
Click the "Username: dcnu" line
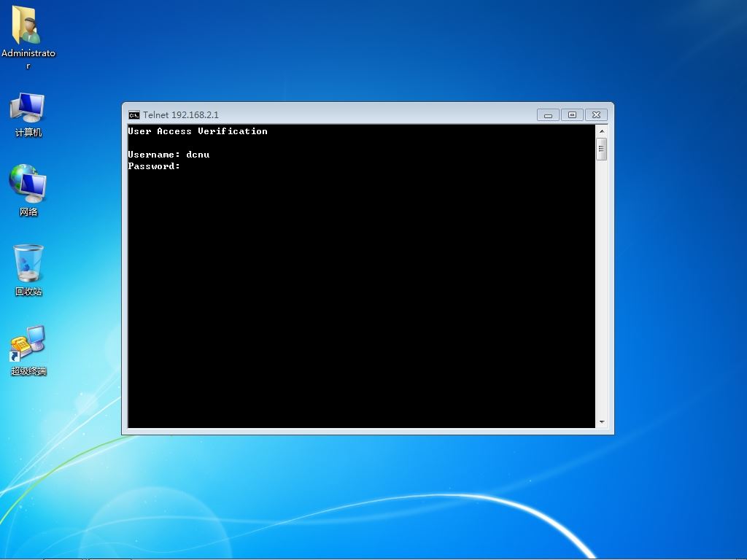pos(169,155)
